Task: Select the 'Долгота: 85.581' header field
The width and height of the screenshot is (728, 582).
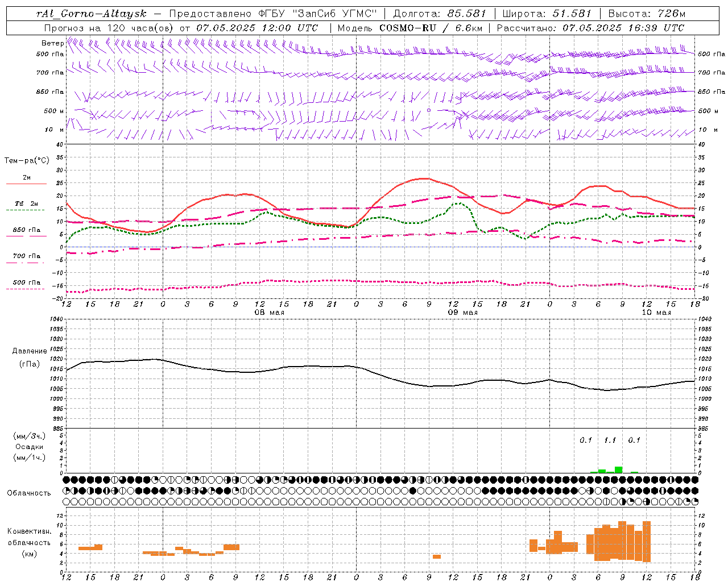Action: tap(440, 14)
